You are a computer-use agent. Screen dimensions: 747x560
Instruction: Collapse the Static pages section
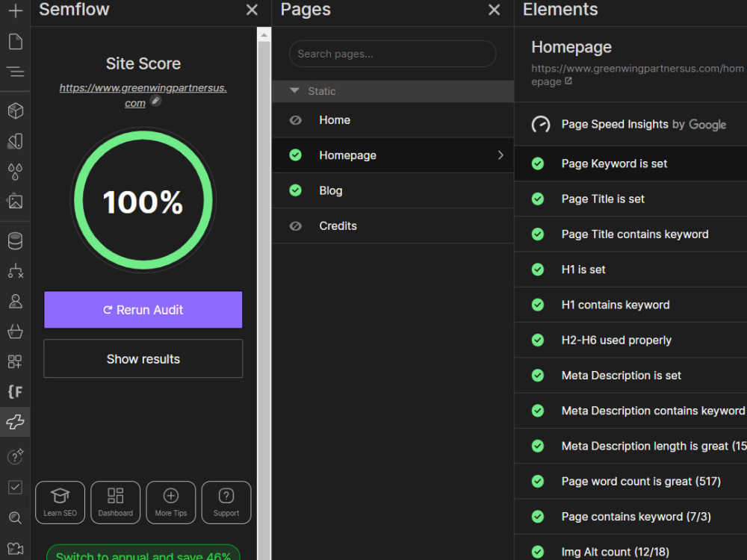393,91
